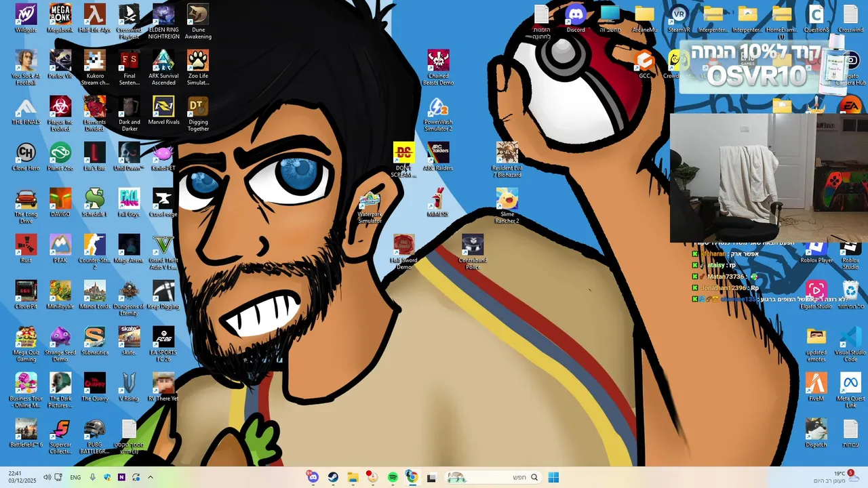Open THE FINALS desktop shortcut
The image size is (868, 488).
pyautogui.click(x=26, y=111)
